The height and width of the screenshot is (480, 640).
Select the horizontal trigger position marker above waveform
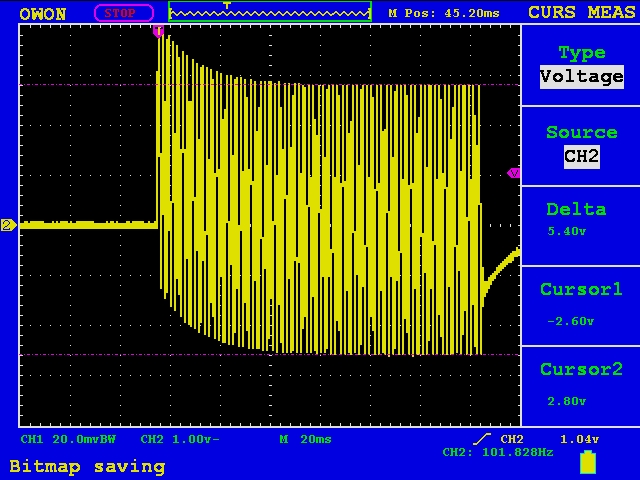tap(158, 31)
